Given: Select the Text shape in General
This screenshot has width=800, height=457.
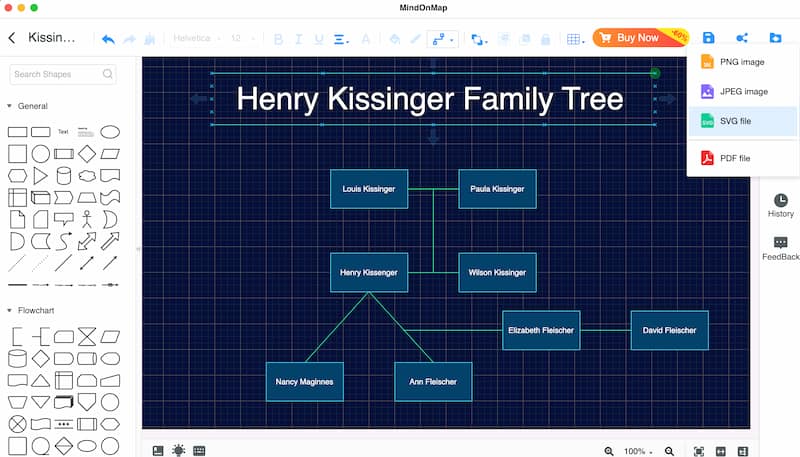Looking at the screenshot, I should coord(63,132).
